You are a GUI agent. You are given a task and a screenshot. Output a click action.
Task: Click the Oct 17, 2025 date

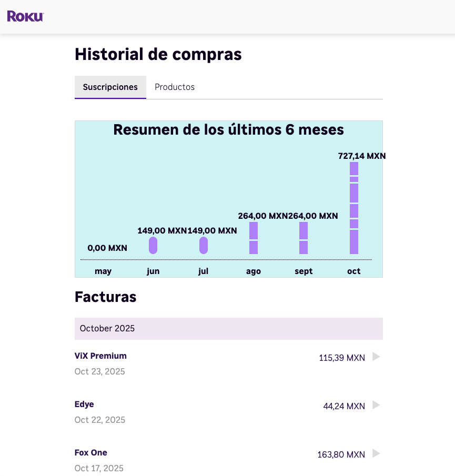[99, 469]
